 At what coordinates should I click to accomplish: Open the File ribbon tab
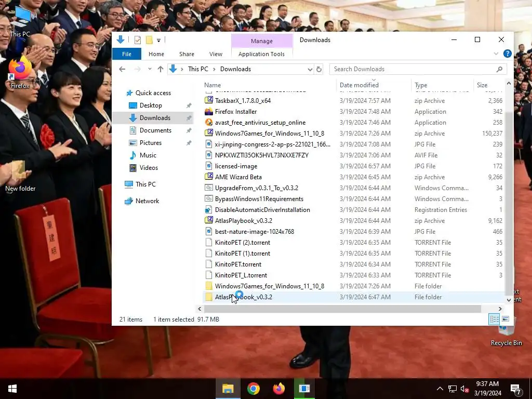[127, 54]
